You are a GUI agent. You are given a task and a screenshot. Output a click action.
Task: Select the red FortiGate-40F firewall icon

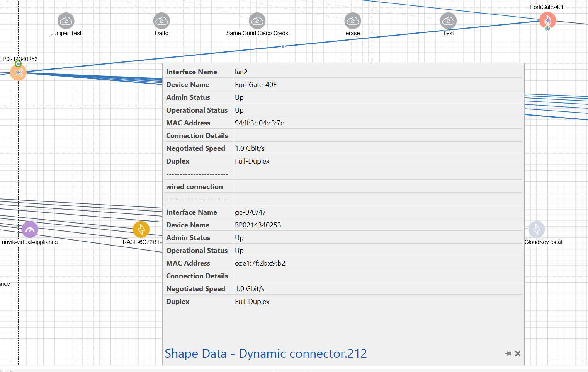(547, 20)
